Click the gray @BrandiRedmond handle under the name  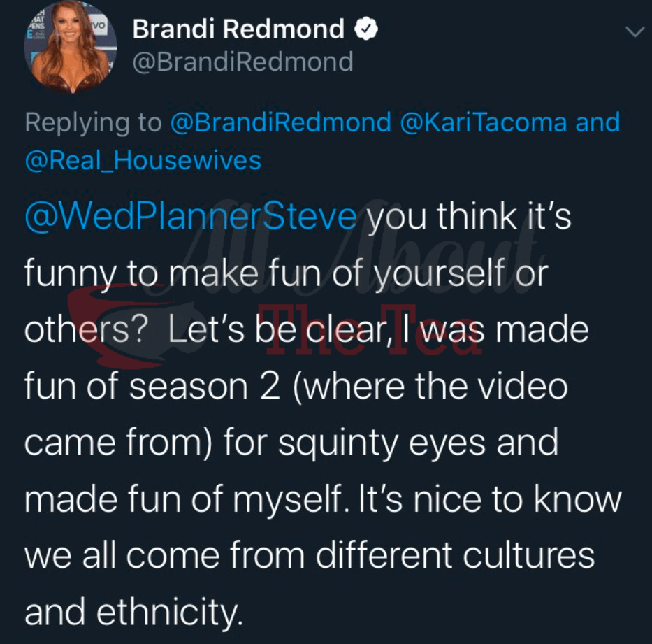(242, 62)
